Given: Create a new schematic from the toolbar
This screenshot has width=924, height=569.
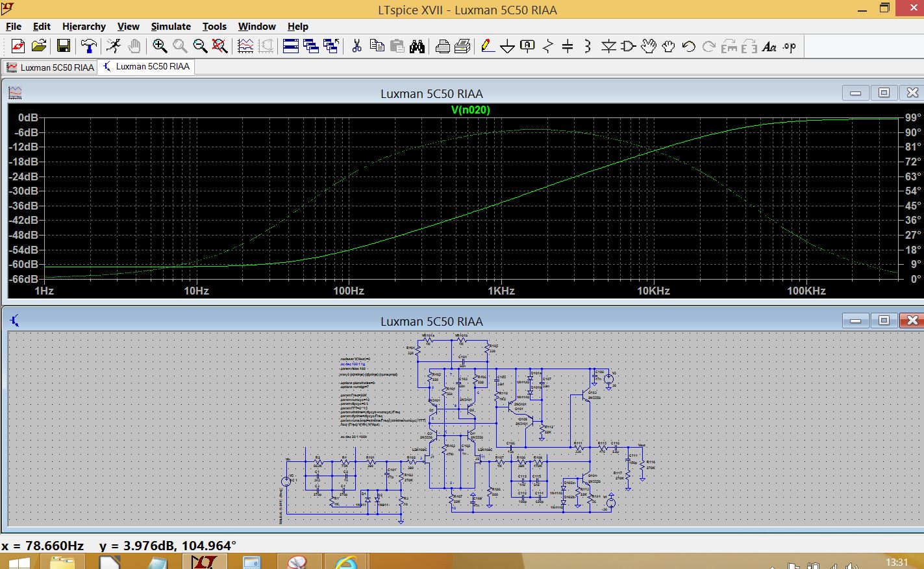Looking at the screenshot, I should coord(18,46).
